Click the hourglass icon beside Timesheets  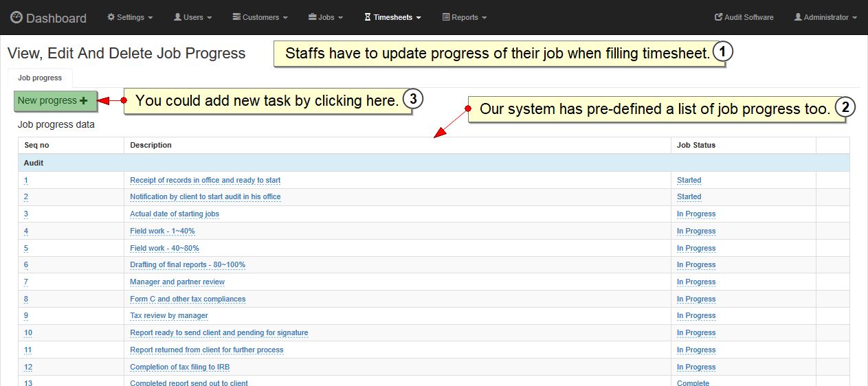[368, 17]
